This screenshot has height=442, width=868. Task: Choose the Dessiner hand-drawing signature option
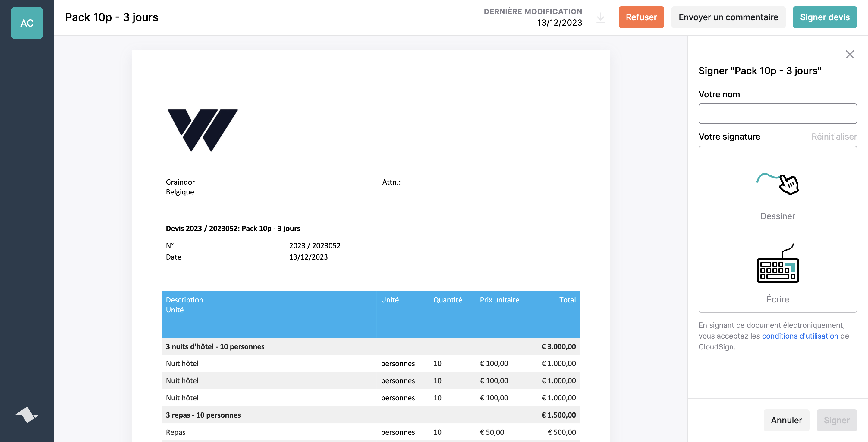click(x=778, y=188)
